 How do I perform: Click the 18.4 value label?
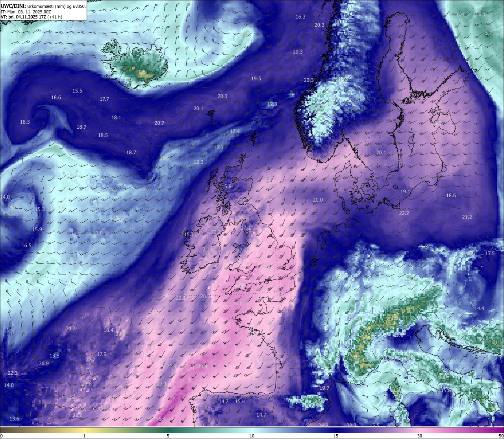108,330
